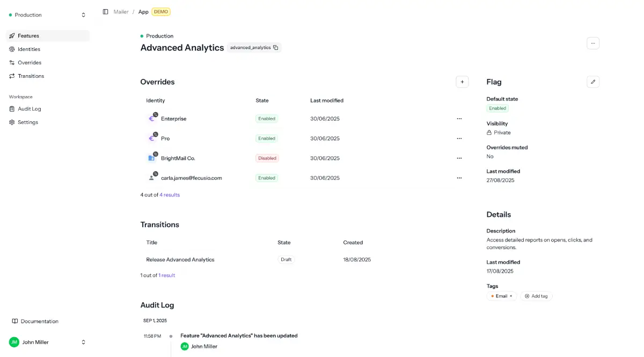Toggle the sidebar panel icon

coord(105,12)
